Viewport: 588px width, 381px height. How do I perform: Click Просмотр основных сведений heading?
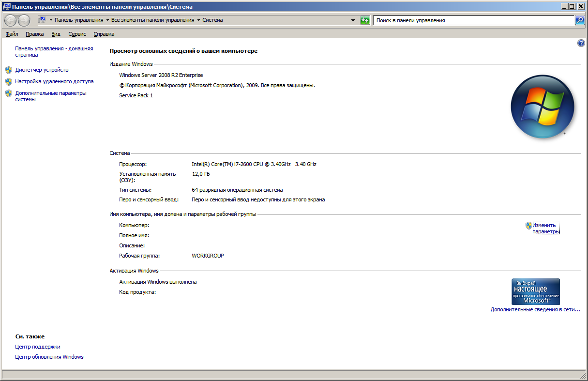[x=184, y=51]
